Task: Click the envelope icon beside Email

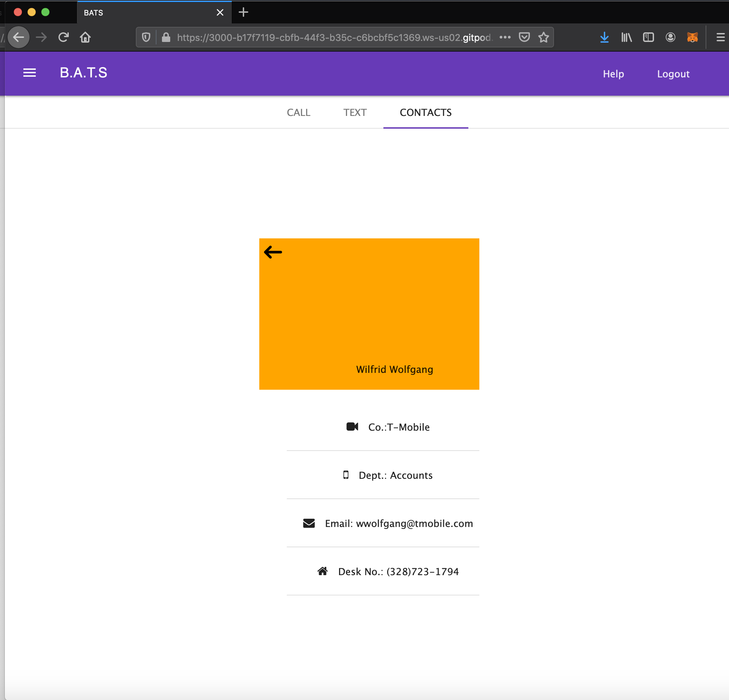Action: (x=309, y=523)
